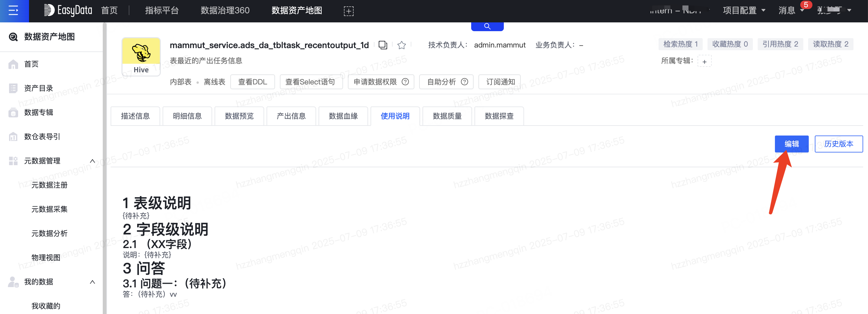
Task: Click the 元数据管理 grid icon
Action: tap(13, 161)
